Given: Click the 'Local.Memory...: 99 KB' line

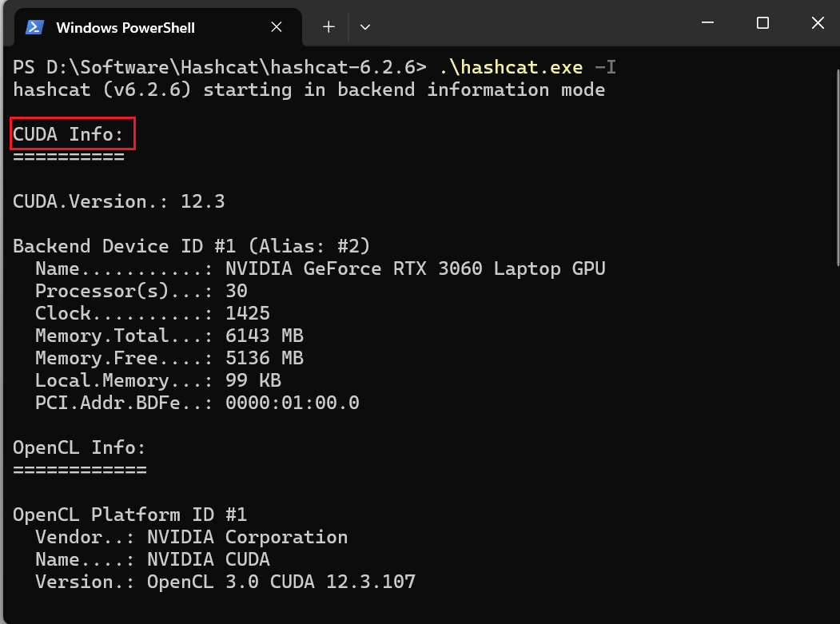Looking at the screenshot, I should 158,380.
